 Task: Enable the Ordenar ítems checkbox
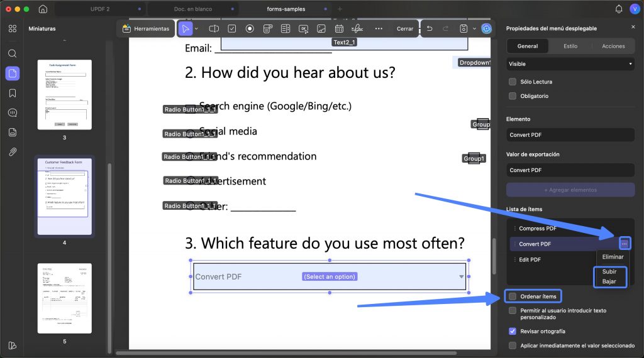(x=512, y=296)
